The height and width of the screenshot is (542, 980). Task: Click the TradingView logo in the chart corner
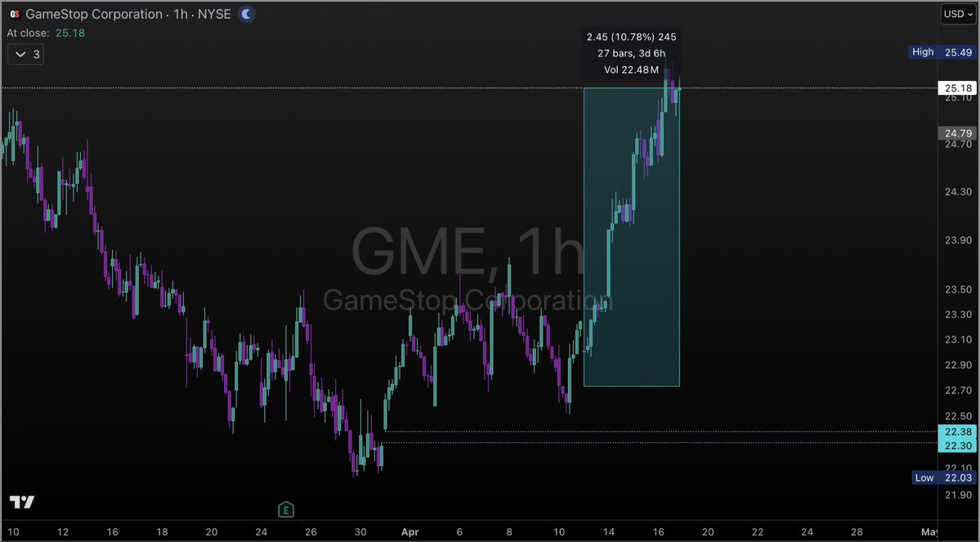pyautogui.click(x=22, y=501)
